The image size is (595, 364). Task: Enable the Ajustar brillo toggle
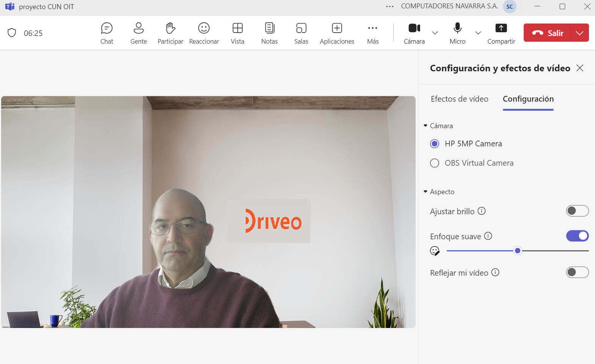click(577, 211)
